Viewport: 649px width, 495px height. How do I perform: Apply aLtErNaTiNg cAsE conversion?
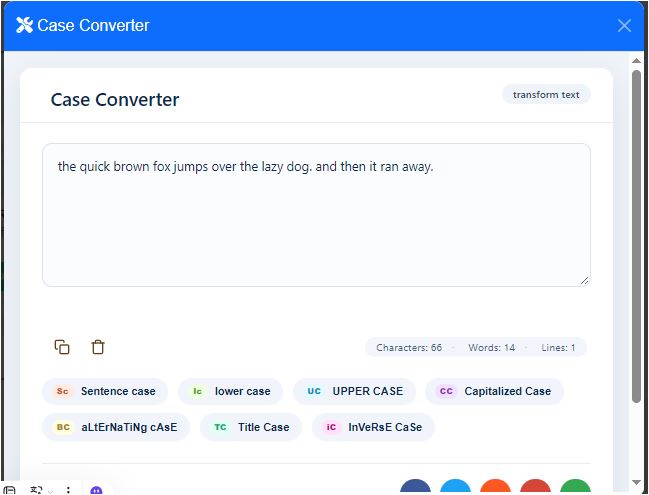pos(116,427)
